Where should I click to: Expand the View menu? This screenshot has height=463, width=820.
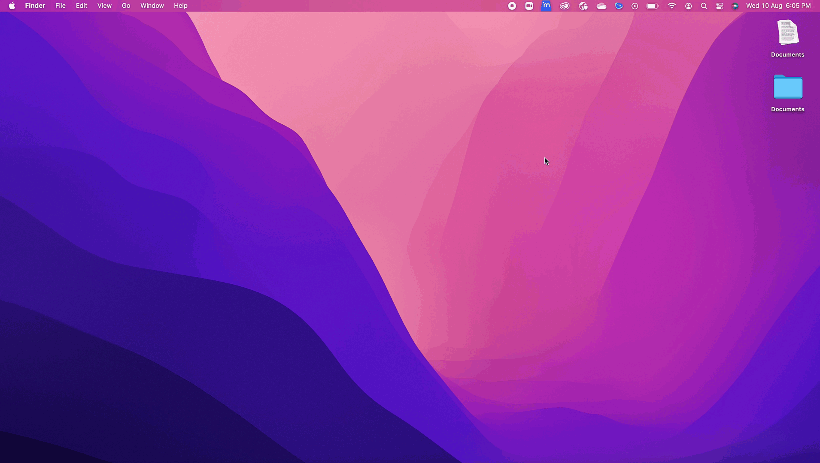pyautogui.click(x=104, y=6)
